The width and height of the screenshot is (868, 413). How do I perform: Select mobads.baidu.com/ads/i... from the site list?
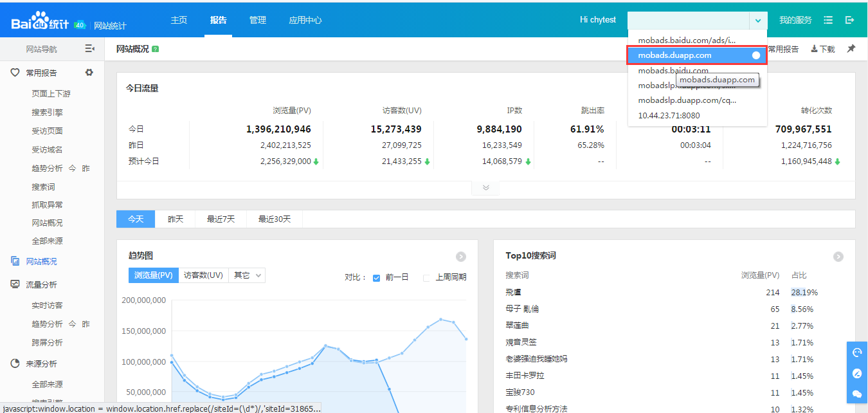(687, 40)
